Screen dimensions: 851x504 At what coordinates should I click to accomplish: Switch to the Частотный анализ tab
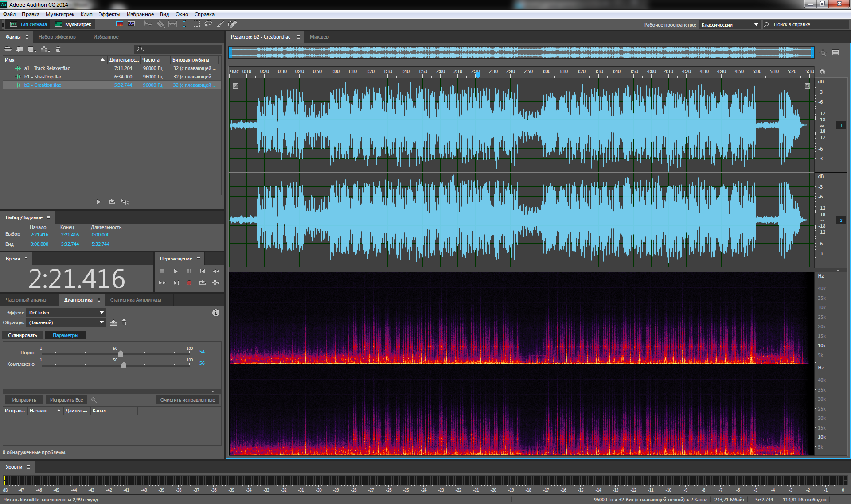tap(26, 300)
